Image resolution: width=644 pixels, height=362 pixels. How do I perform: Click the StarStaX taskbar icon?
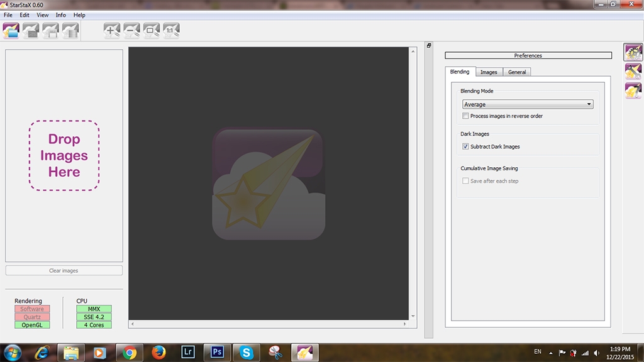click(x=305, y=353)
